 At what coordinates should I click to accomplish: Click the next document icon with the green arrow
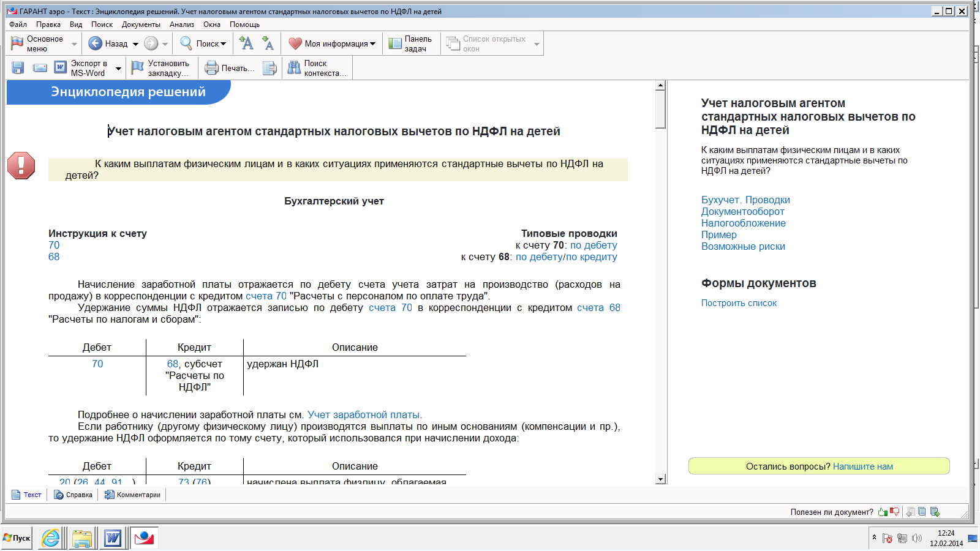click(x=935, y=512)
